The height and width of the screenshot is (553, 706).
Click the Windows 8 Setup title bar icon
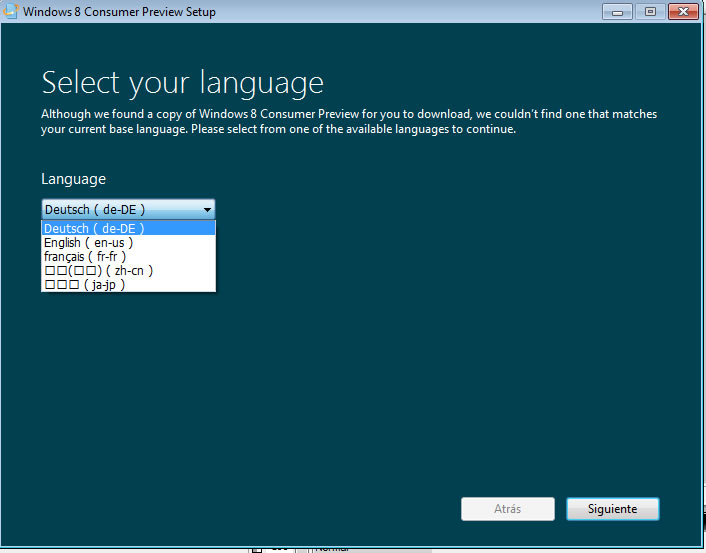(x=11, y=11)
